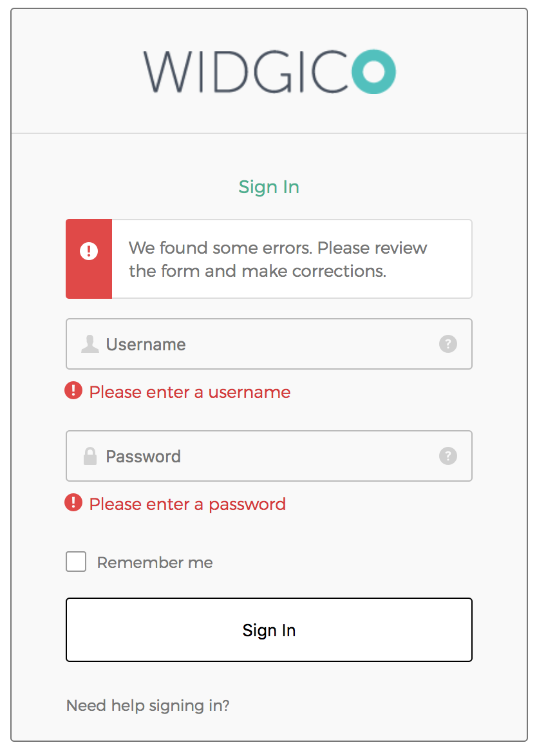Click inside the Password input field
This screenshot has width=537, height=756.
[258, 456]
